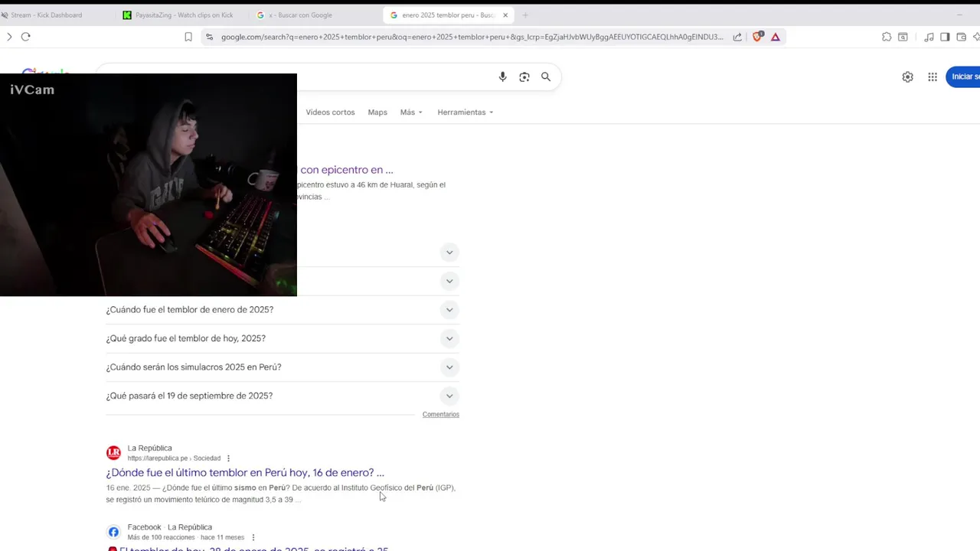Open site settings icon beside the URL
The height and width of the screenshot is (551, 980).
click(209, 37)
